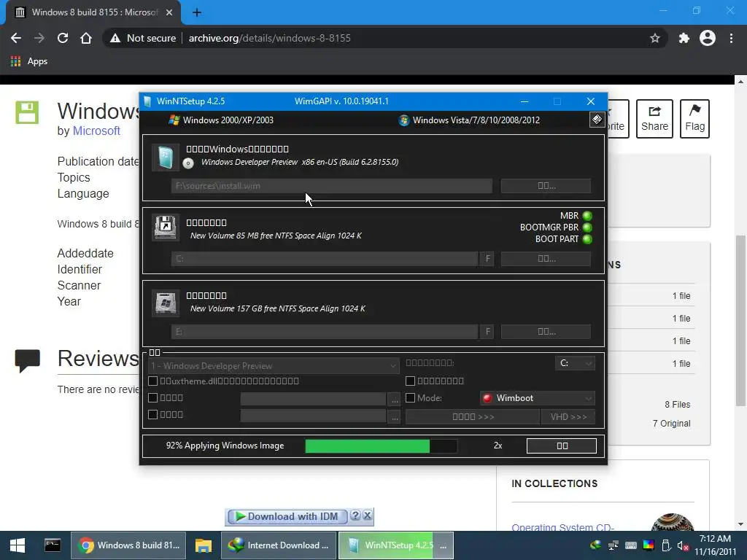Viewport: 747px width, 560px height.
Task: Click the boot drive C: path field
Action: coord(325,259)
